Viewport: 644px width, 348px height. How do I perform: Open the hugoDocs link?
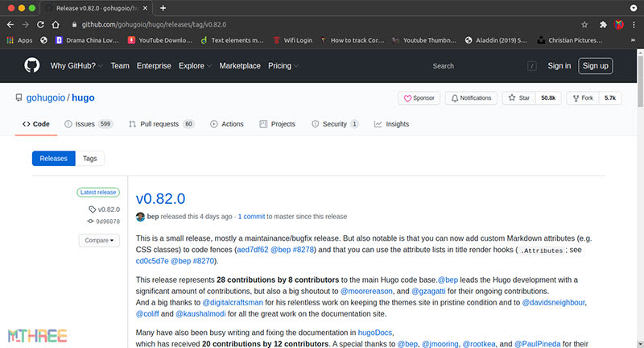coord(375,333)
